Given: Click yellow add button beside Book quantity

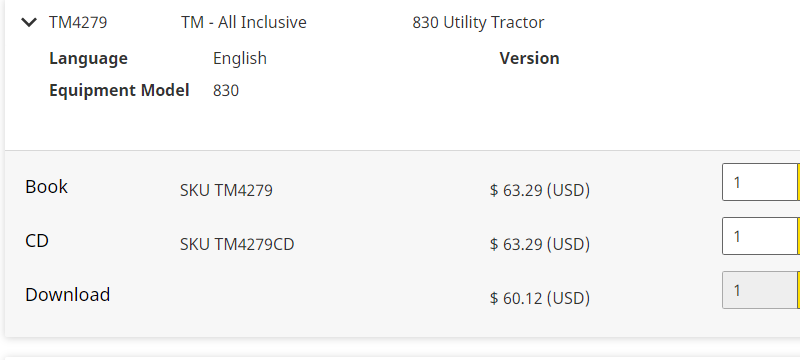Looking at the screenshot, I should click(798, 182).
